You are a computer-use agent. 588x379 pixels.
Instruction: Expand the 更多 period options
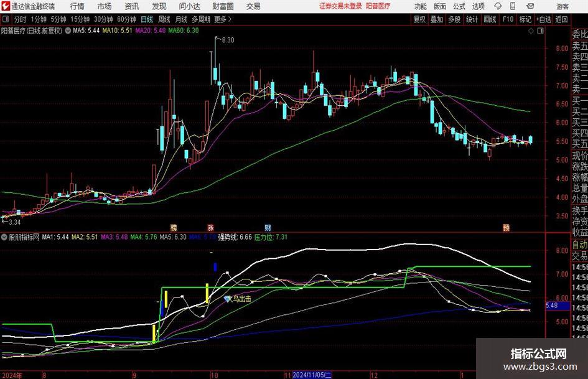pos(223,19)
